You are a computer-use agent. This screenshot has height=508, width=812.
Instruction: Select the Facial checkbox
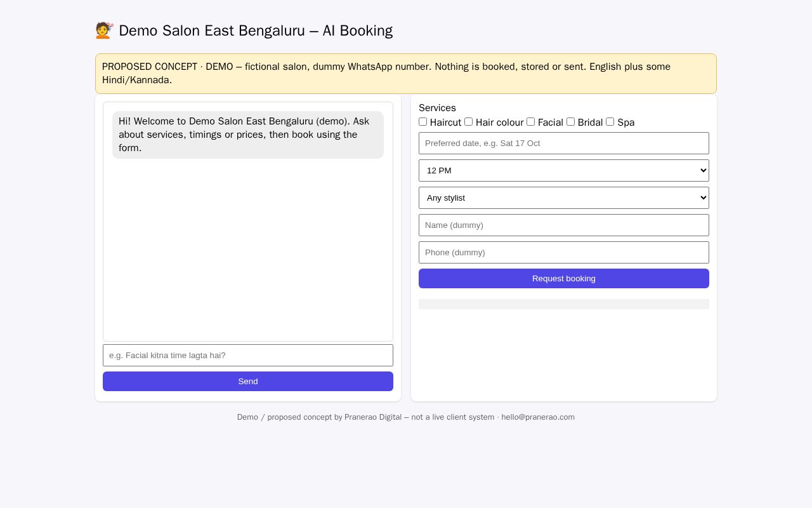530,122
